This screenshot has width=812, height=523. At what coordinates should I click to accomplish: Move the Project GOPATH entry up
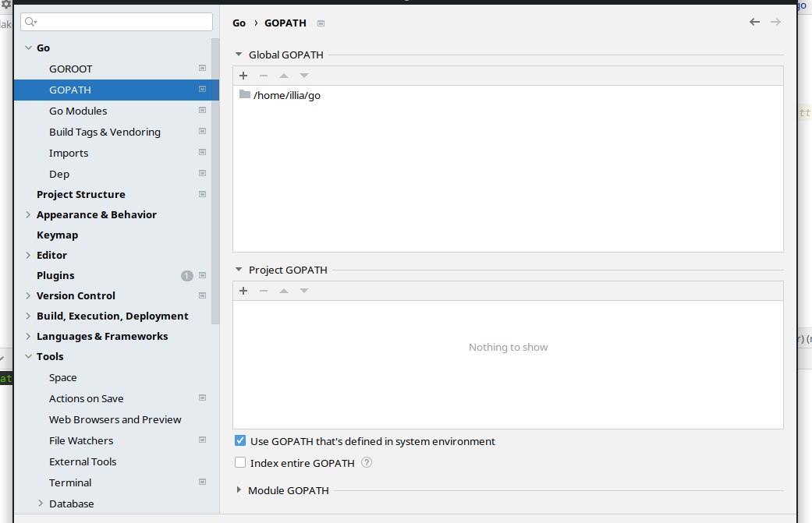(284, 291)
